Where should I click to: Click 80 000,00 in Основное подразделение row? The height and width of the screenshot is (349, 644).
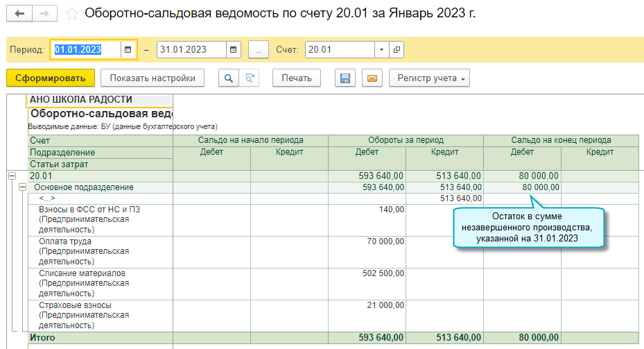[x=522, y=187]
